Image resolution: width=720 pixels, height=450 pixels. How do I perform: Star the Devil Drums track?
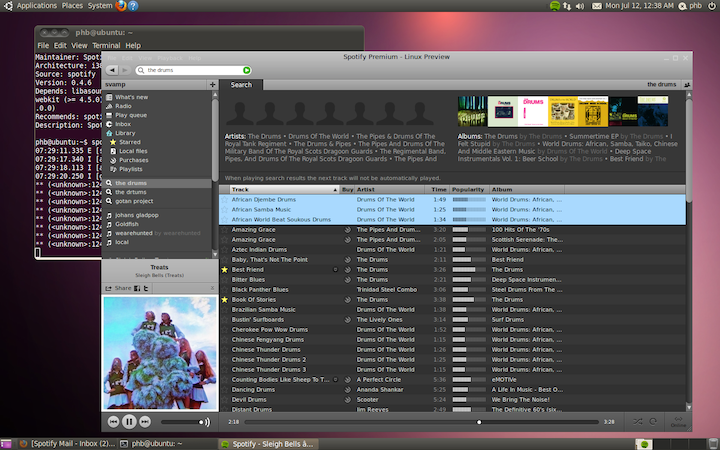(x=225, y=399)
